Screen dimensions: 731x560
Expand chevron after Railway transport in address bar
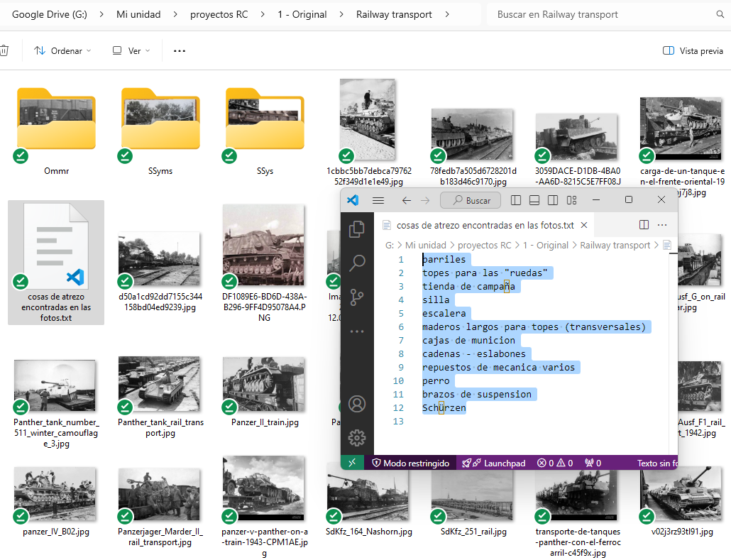[x=446, y=14]
